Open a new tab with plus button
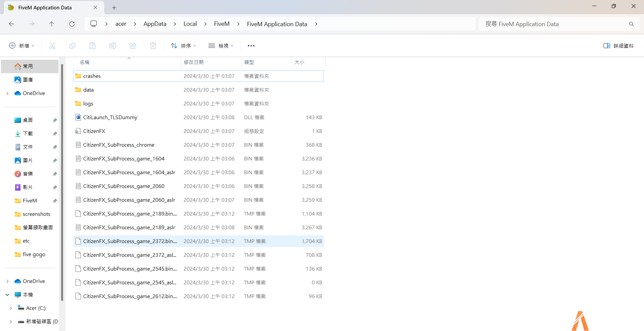This screenshot has height=331, width=644. (x=114, y=7)
